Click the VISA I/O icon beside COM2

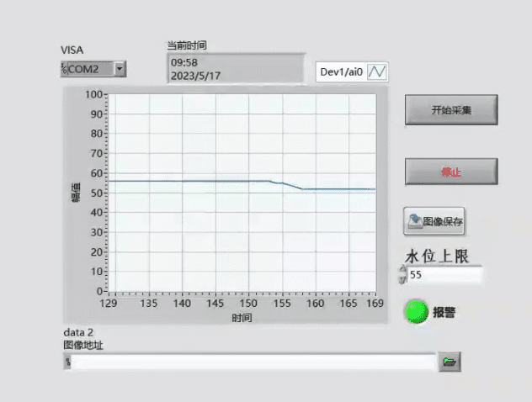(x=64, y=69)
